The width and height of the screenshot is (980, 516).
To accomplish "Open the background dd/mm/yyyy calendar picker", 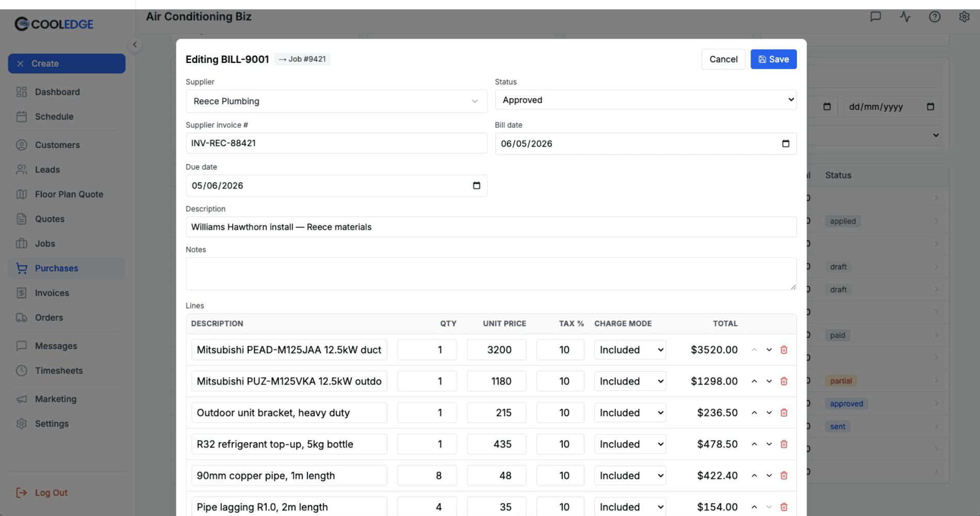I will (x=930, y=107).
